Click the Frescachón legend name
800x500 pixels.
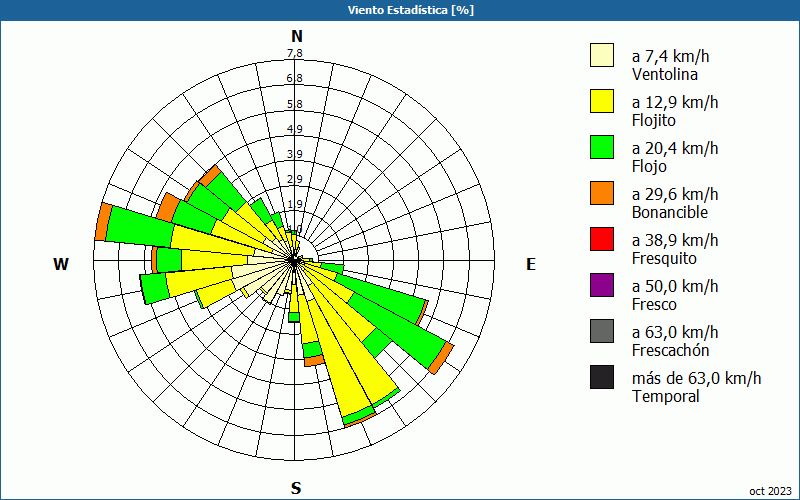pos(670,350)
